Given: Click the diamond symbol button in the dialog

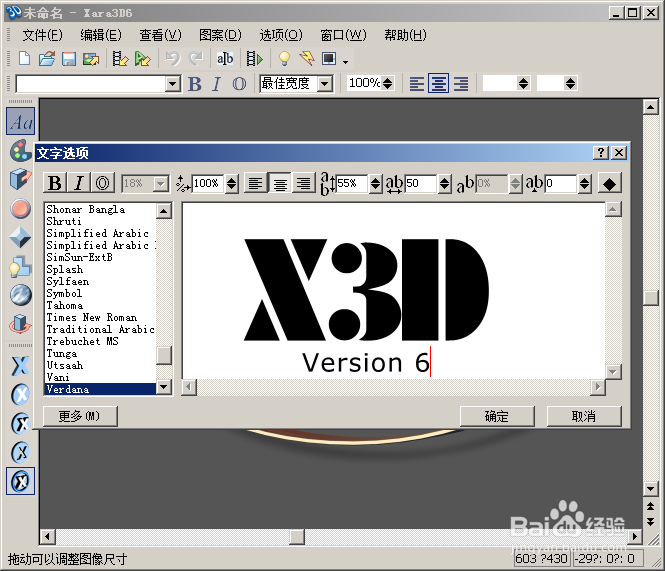Looking at the screenshot, I should 609,184.
